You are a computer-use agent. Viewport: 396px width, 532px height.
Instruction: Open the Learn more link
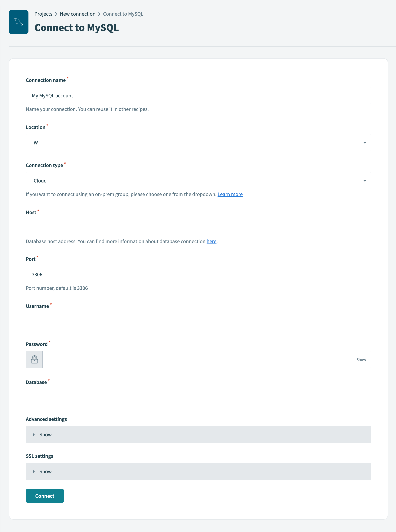230,194
